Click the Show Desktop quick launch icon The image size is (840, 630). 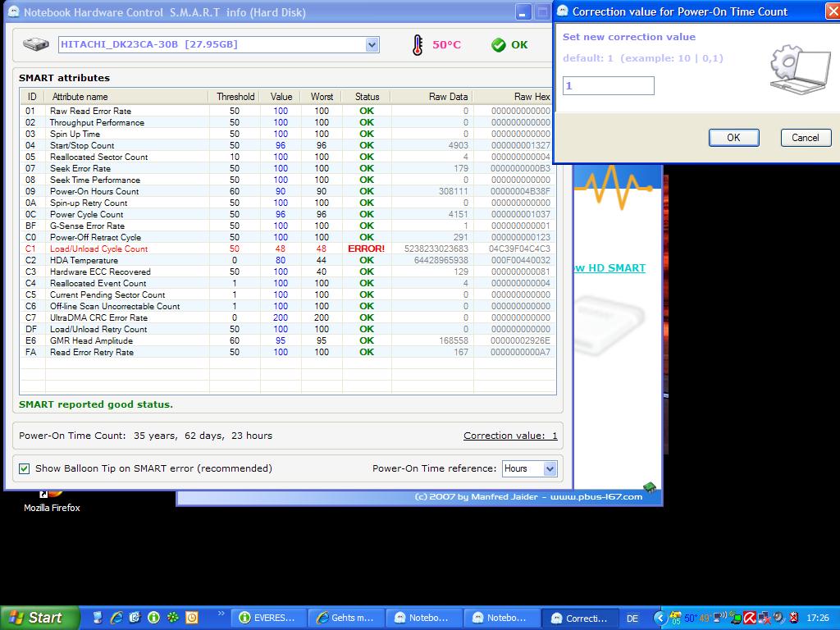tap(98, 618)
